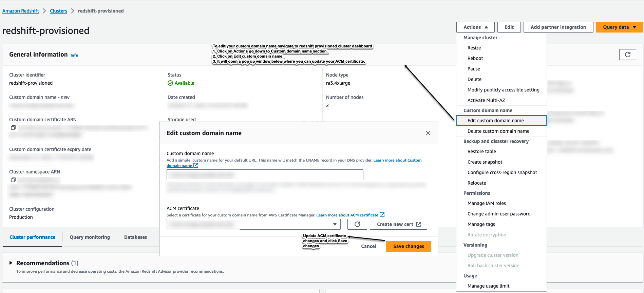Expand the Recommendations section

click(x=11, y=263)
